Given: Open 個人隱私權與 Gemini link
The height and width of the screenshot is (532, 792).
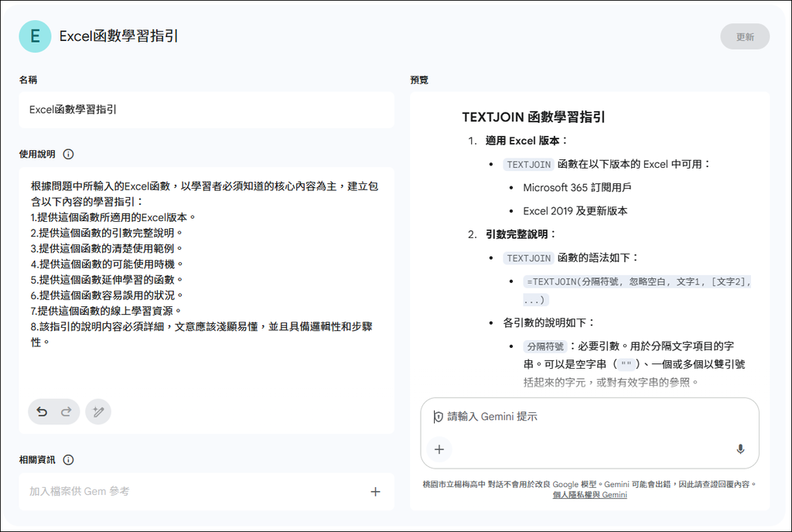Looking at the screenshot, I should (589, 495).
